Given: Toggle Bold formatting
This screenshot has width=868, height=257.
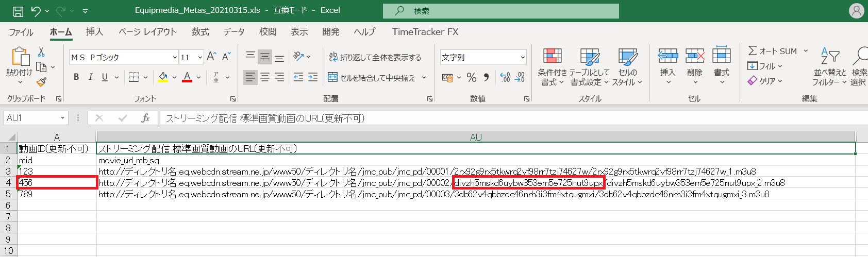Looking at the screenshot, I should click(x=76, y=77).
